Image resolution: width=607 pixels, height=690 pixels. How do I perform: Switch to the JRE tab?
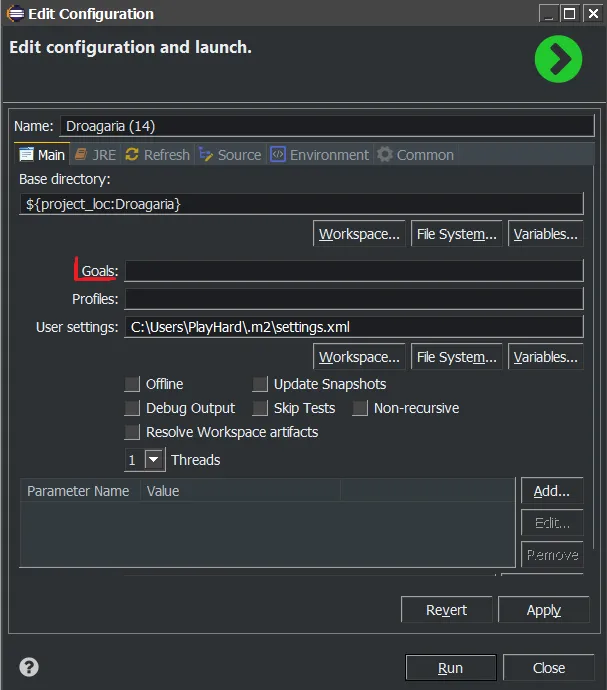point(94,155)
